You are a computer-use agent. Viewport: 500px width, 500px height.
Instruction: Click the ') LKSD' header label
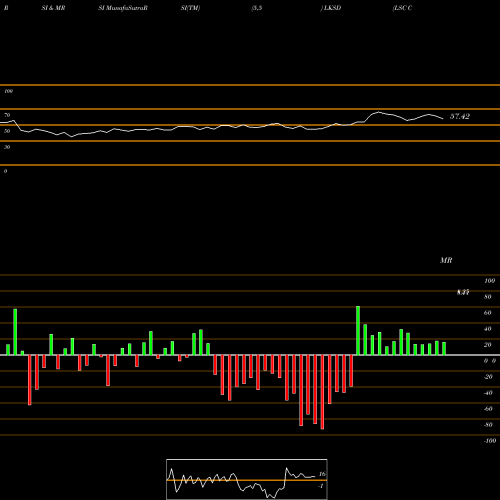(x=331, y=8)
